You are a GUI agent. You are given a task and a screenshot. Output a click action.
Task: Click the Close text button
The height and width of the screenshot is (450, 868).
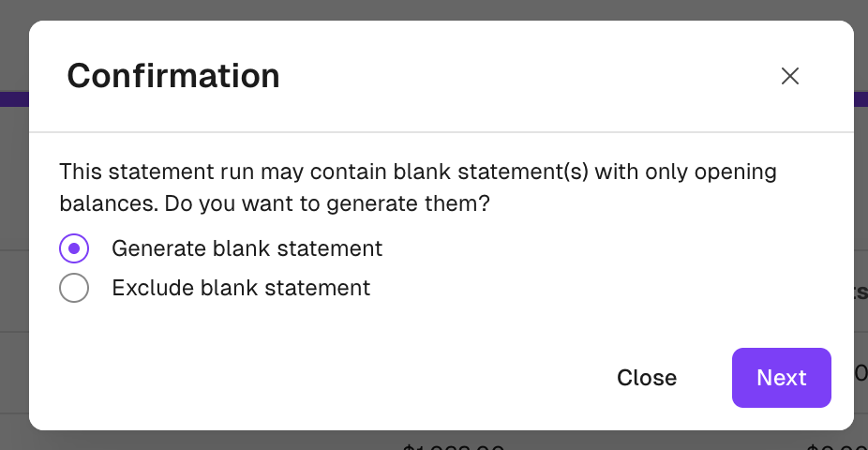tap(647, 378)
